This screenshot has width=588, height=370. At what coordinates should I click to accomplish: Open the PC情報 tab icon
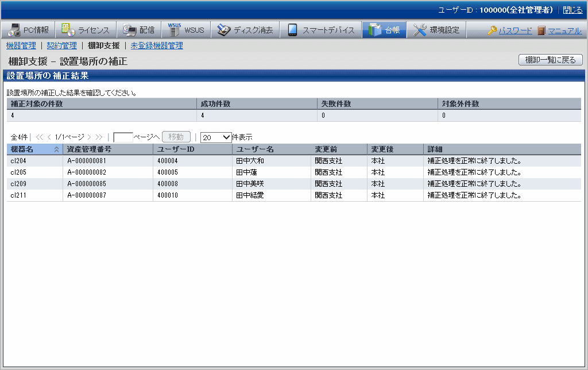click(x=14, y=30)
